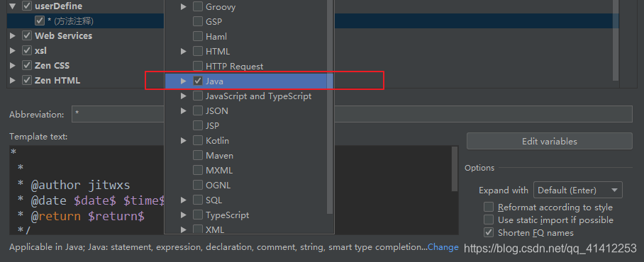The width and height of the screenshot is (644, 262).
Task: Enable the MXML context checkbox
Action: click(x=198, y=170)
